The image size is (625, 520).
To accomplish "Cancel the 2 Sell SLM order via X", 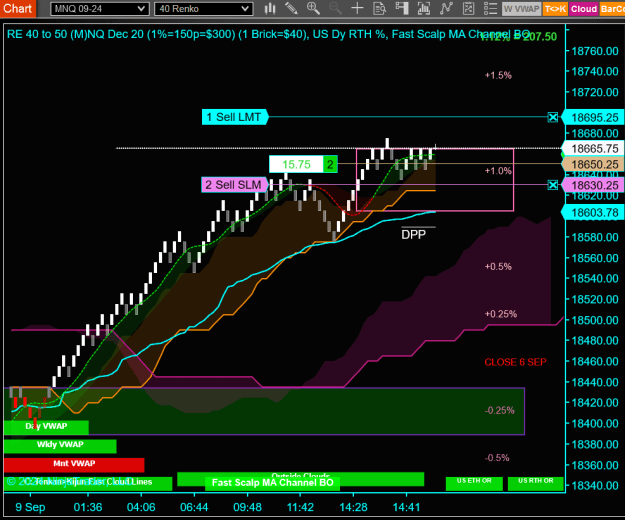I will point(552,185).
